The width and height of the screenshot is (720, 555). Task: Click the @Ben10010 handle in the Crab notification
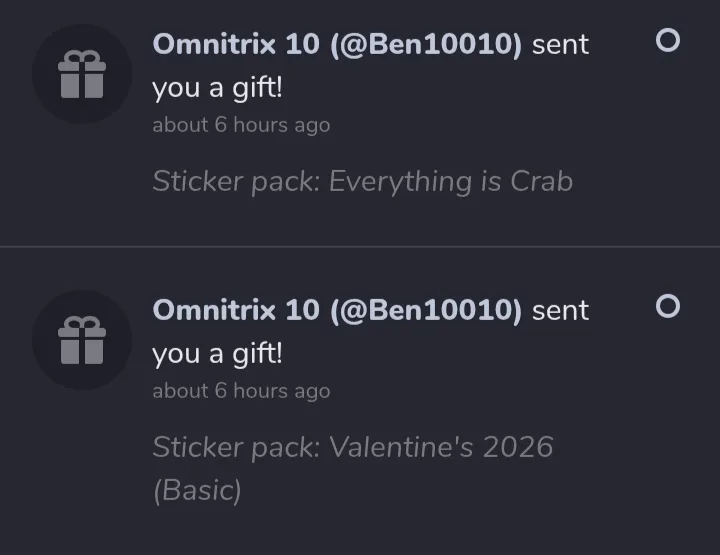click(x=426, y=45)
